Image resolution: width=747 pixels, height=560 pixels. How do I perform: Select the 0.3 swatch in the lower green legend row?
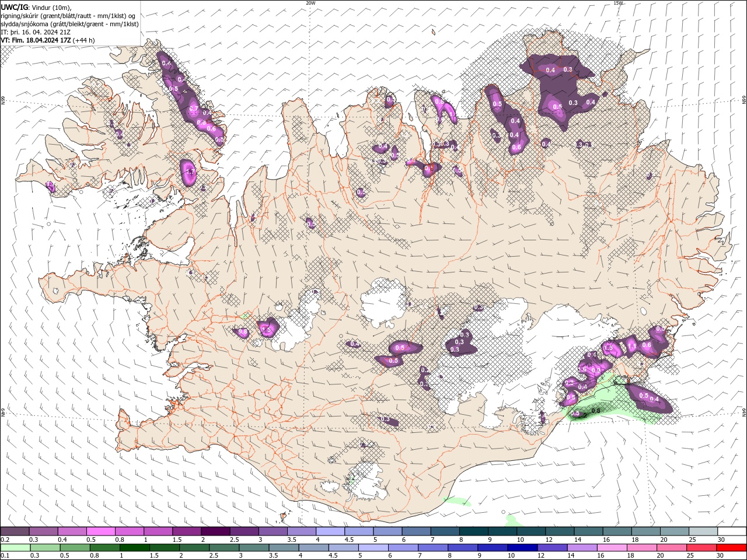pyautogui.click(x=45, y=548)
